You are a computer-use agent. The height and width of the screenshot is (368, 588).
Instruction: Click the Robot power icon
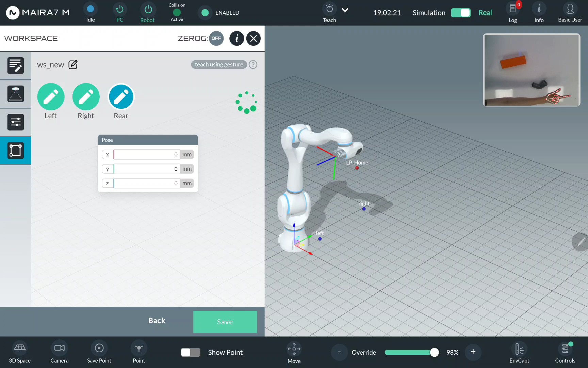(148, 9)
